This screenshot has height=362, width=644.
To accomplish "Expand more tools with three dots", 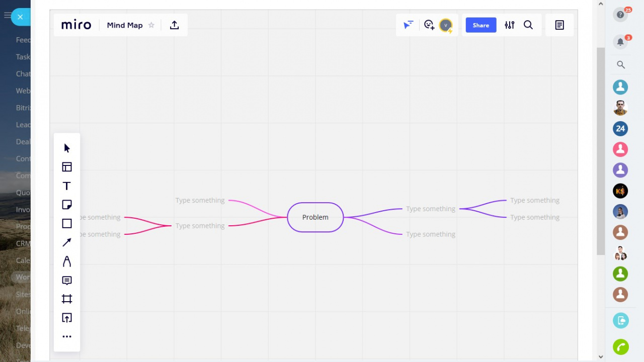I will pos(67,336).
